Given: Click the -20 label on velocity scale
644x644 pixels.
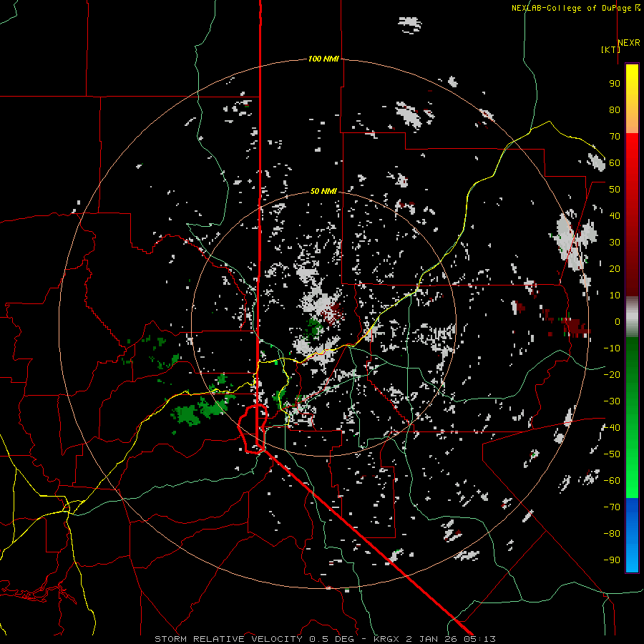Looking at the screenshot, I should 612,374.
